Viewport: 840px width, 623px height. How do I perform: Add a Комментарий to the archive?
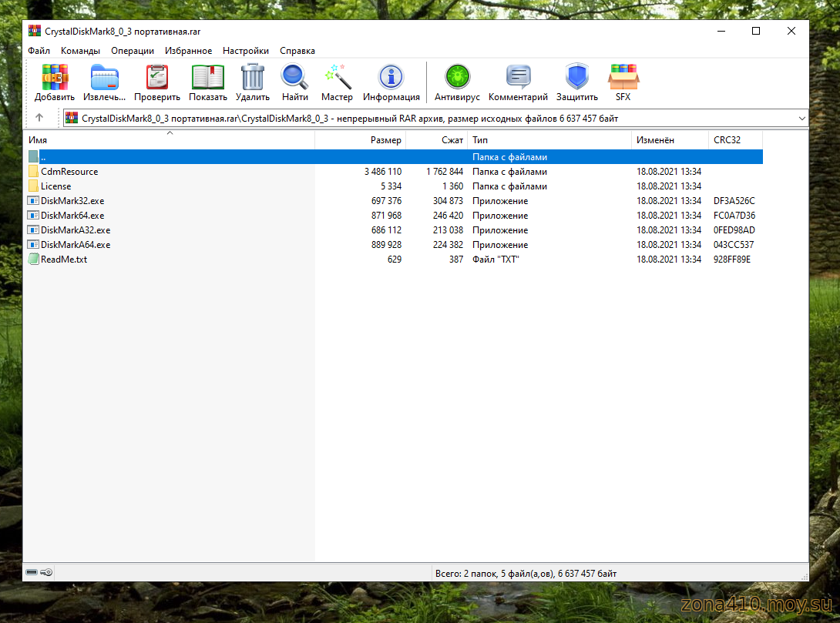pyautogui.click(x=518, y=78)
